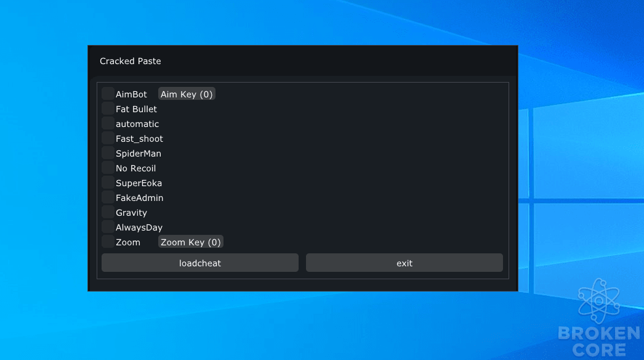Check the FakeAdmin box

point(108,197)
